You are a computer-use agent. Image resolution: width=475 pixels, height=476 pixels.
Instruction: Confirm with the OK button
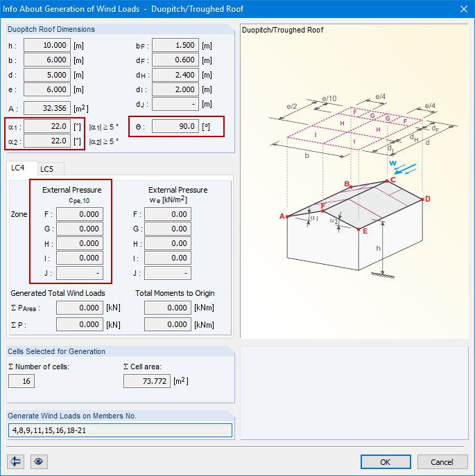386,461
